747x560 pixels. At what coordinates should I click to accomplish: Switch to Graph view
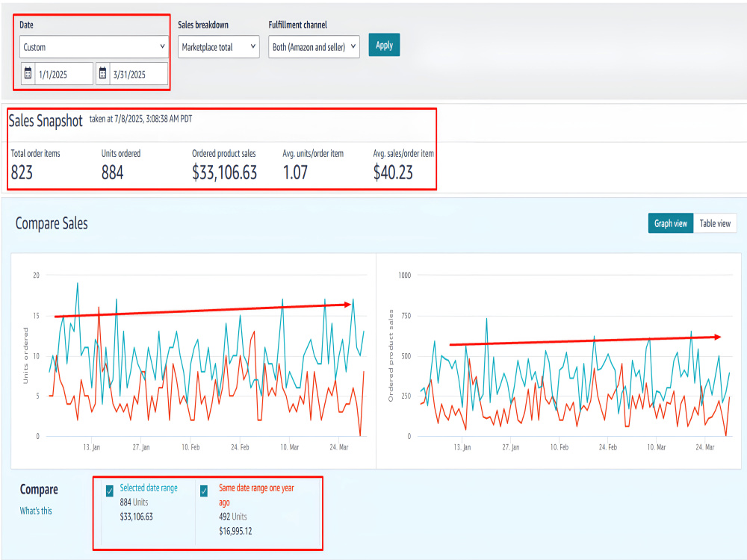tap(670, 223)
